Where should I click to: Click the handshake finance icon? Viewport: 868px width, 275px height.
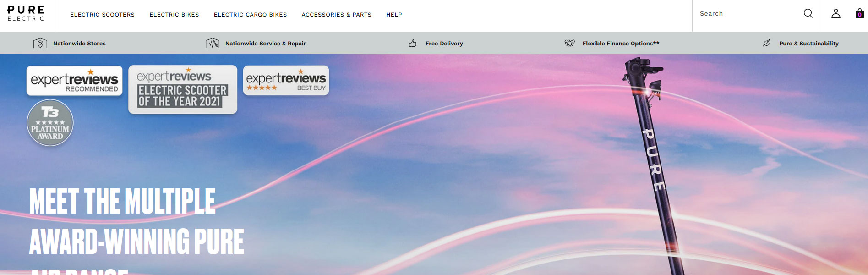[x=569, y=43]
